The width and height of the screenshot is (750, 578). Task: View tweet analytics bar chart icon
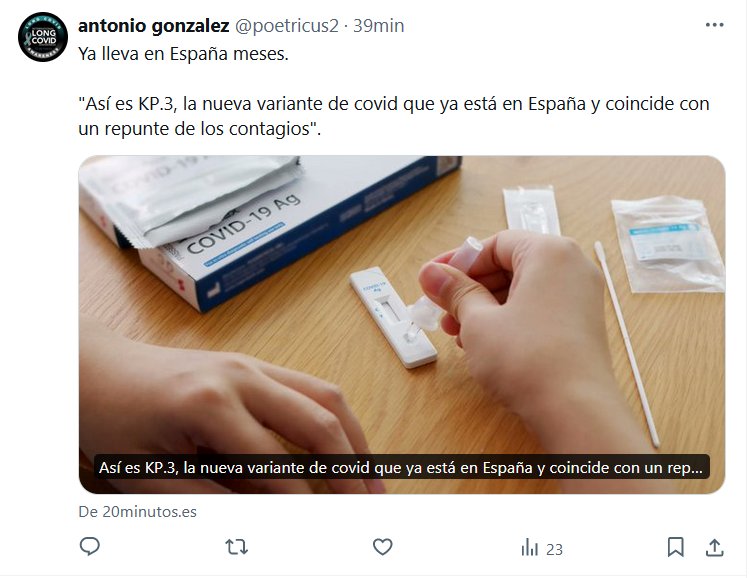529,547
